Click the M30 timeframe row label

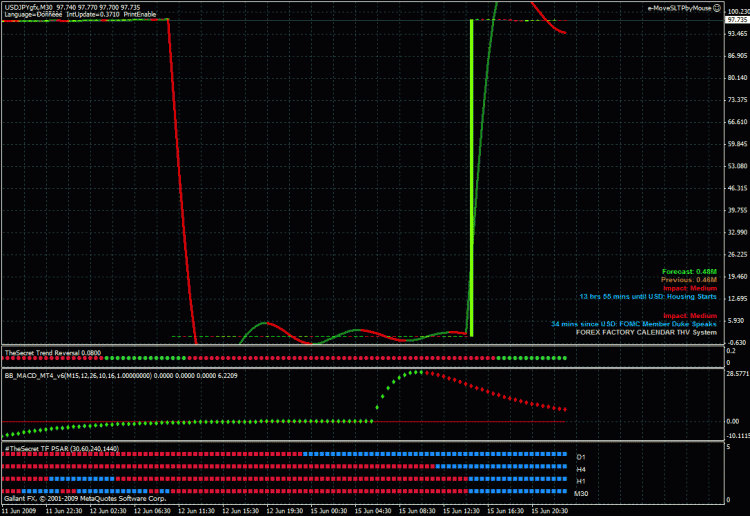pos(581,494)
